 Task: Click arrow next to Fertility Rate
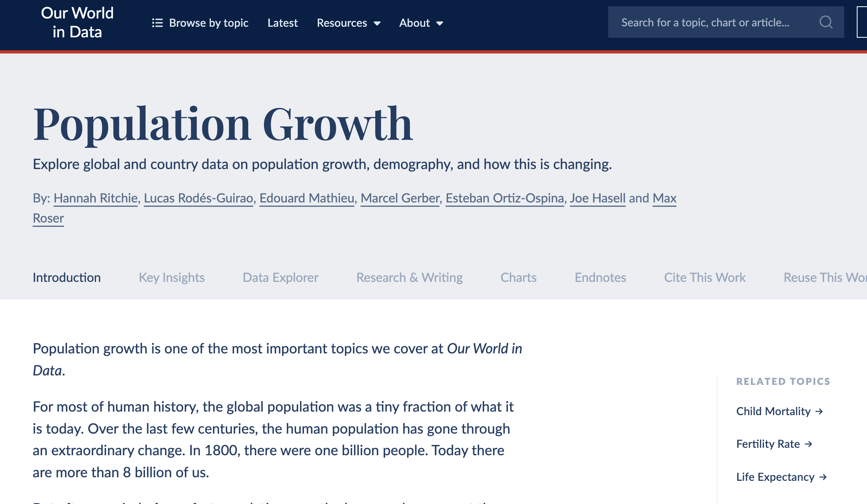pyautogui.click(x=808, y=444)
